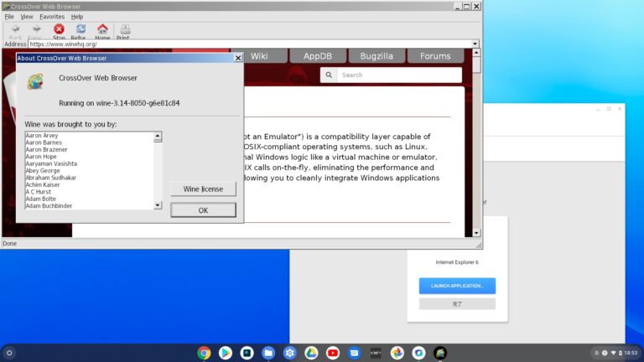Image resolution: width=644 pixels, height=362 pixels.
Task: Select Abey George in contributor list
Action: tap(43, 170)
